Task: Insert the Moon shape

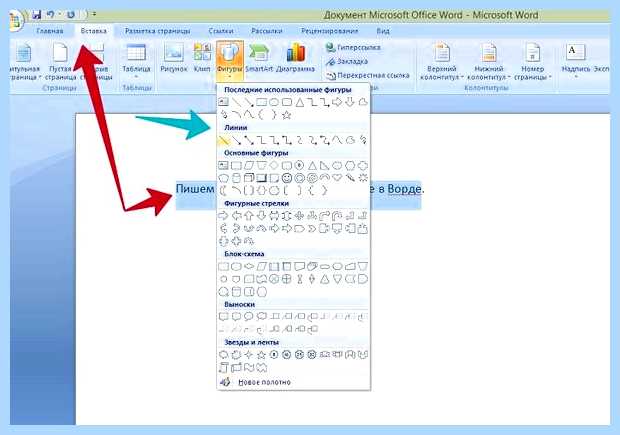Action: [223, 191]
